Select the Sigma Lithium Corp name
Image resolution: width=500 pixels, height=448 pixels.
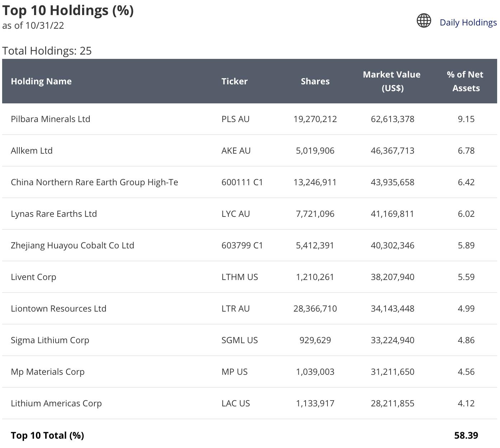(50, 340)
